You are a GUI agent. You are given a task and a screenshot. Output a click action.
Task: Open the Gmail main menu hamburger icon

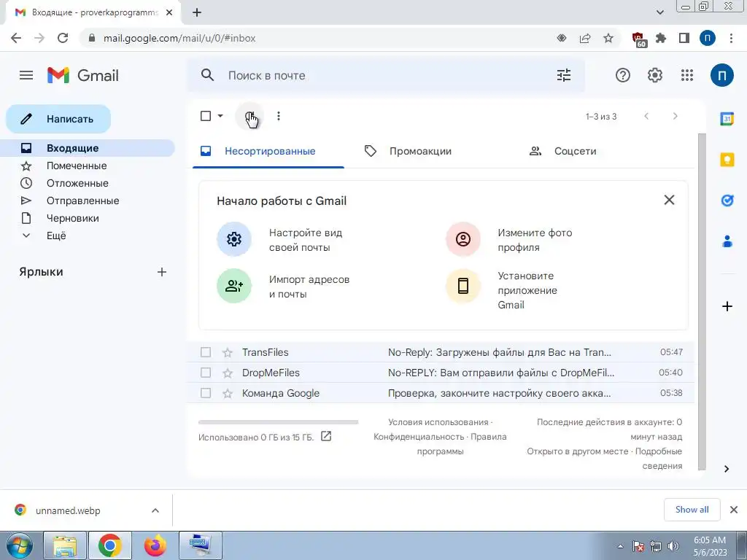(26, 75)
